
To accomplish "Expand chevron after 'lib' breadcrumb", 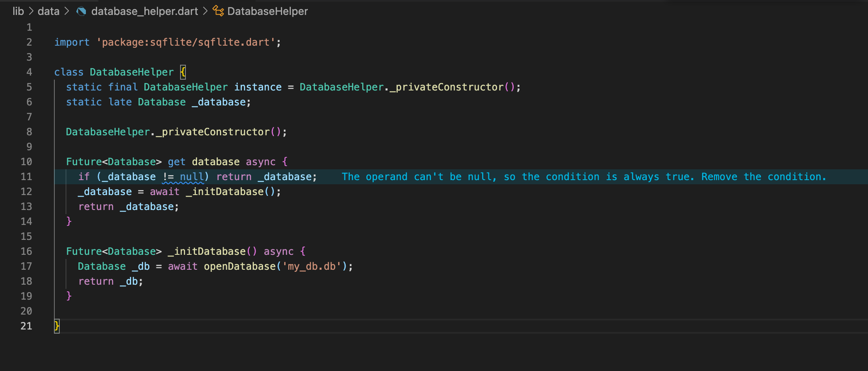I will point(31,11).
